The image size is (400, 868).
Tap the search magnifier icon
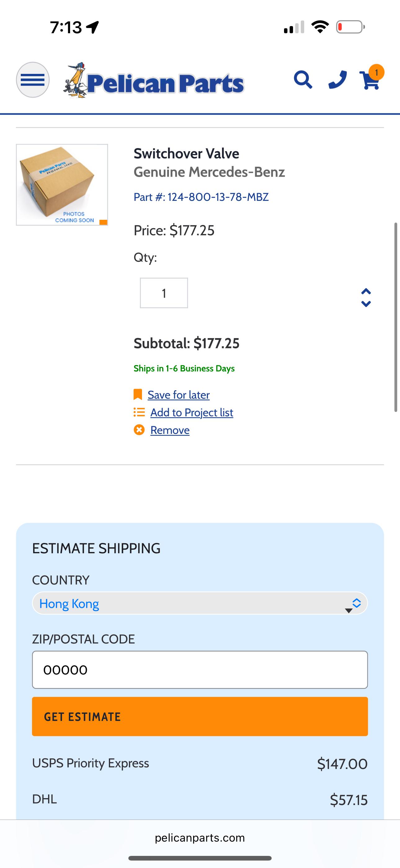(303, 80)
